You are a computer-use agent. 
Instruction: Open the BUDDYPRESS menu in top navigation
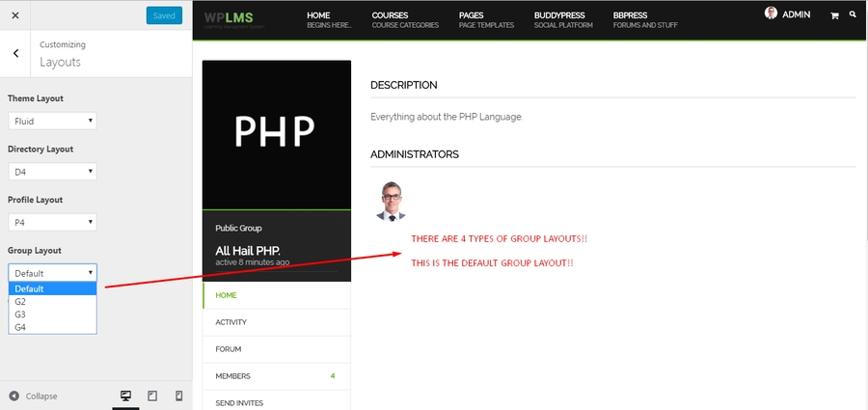click(563, 20)
